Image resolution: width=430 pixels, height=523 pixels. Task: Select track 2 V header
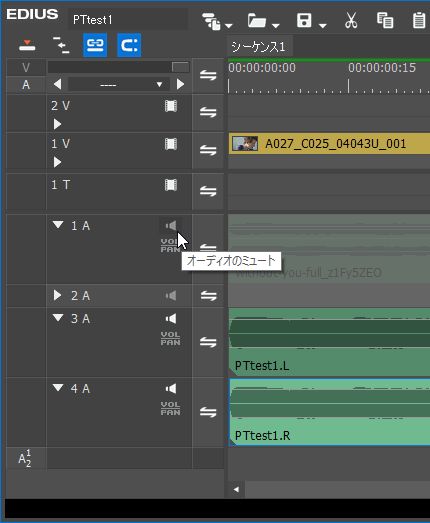(119, 113)
